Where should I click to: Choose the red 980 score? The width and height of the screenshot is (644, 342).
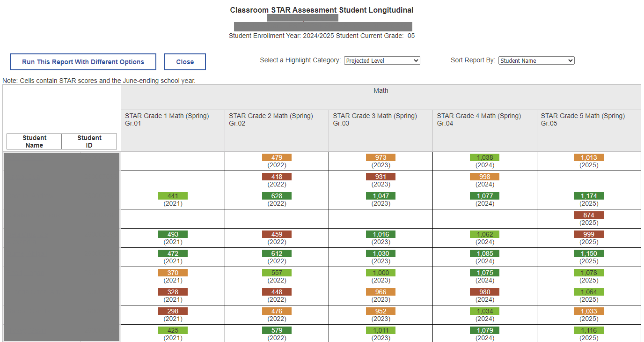tap(484, 292)
